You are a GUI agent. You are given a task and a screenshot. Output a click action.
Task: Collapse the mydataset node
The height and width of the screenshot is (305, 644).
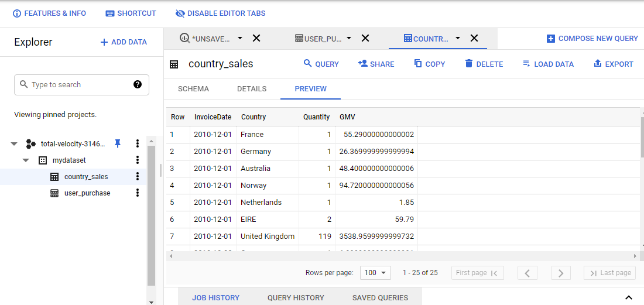tap(26, 160)
